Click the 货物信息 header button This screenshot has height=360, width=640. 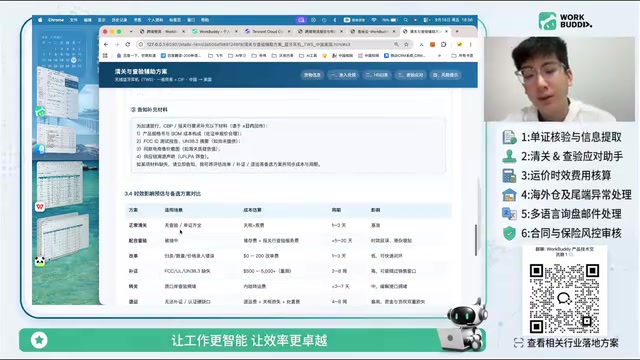[312, 75]
